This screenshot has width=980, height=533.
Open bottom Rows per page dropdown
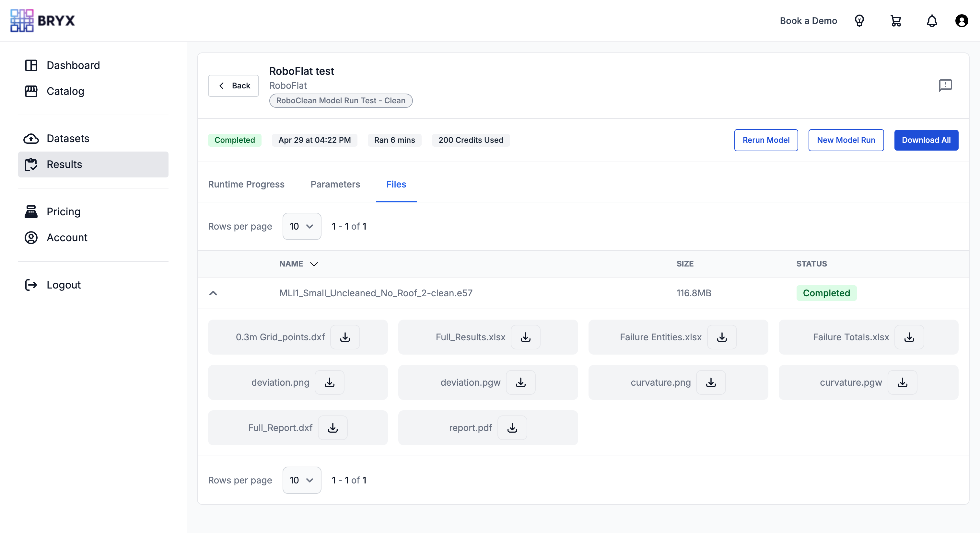click(x=301, y=480)
